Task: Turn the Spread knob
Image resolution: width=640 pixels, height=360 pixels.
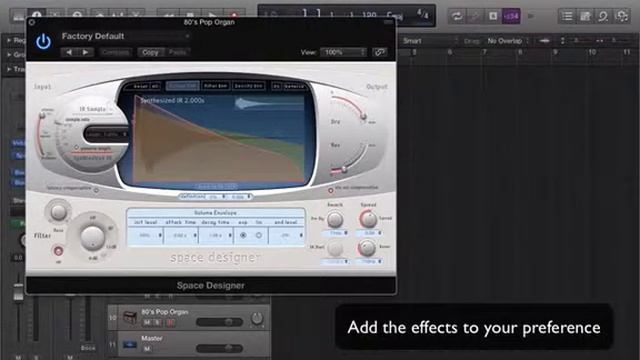Action: point(368,220)
